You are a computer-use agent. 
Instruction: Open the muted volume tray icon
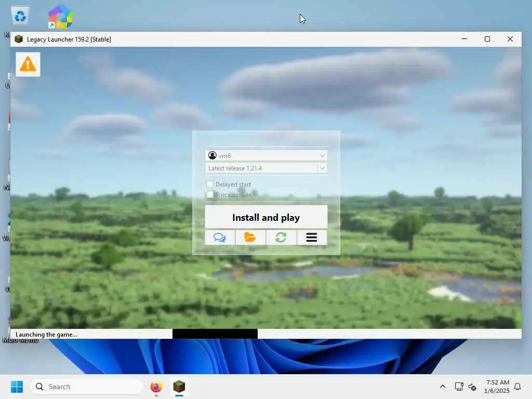tap(472, 387)
